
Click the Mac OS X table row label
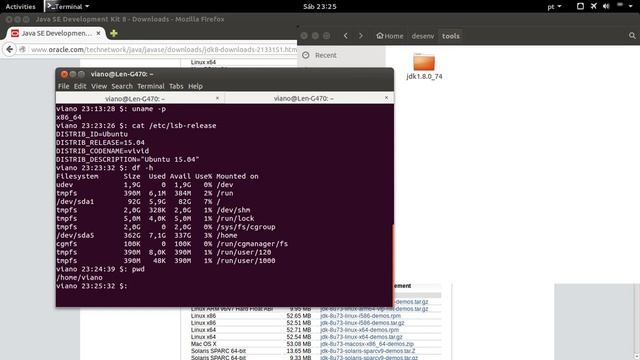tap(204, 344)
